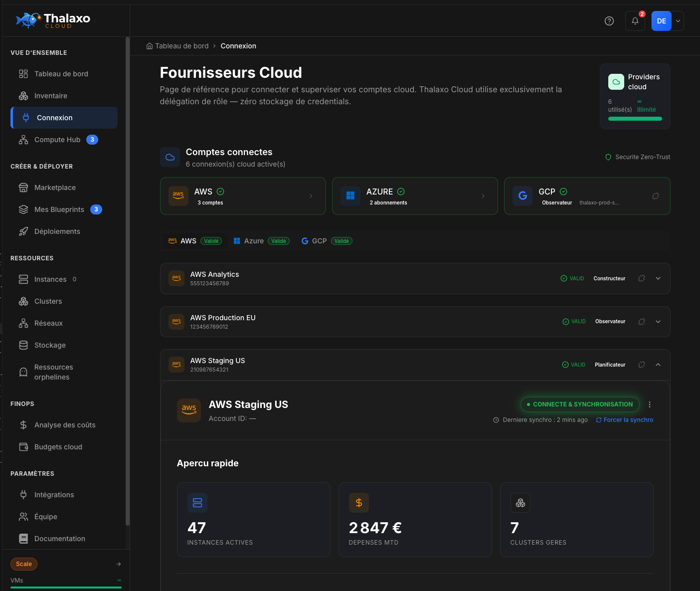Open the user menu dropdown arrow
700x591 pixels.
click(x=678, y=21)
